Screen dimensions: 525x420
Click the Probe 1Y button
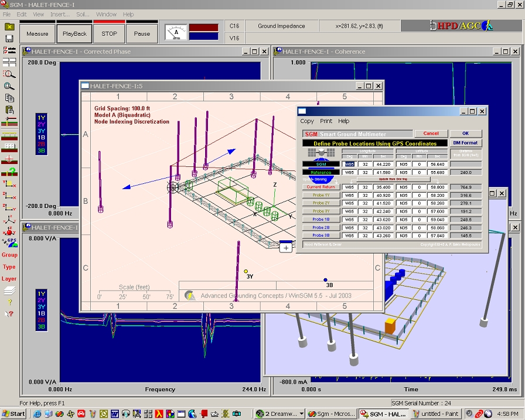tap(321, 195)
